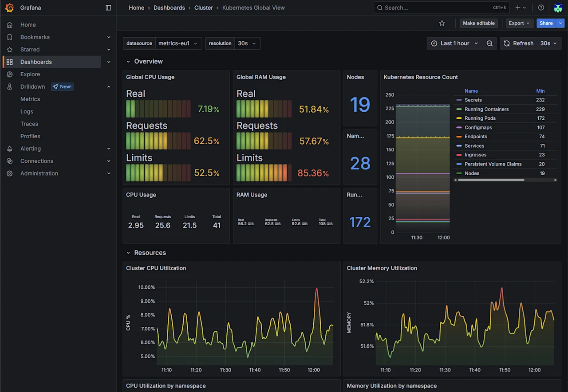568x392 pixels.
Task: Open Administration settings in the sidebar
Action: [x=39, y=173]
